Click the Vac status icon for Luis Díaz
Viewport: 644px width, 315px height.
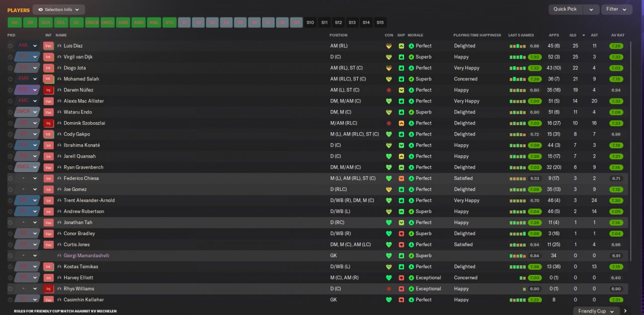tap(48, 46)
